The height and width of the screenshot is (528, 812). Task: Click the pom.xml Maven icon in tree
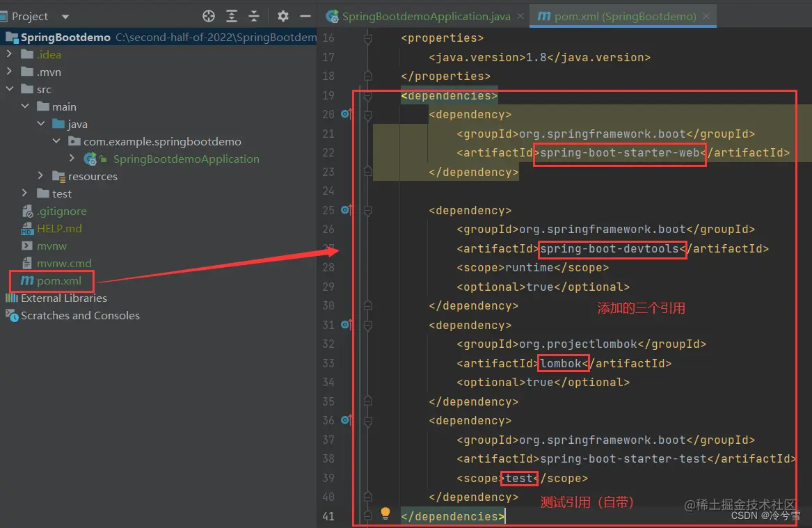(27, 280)
